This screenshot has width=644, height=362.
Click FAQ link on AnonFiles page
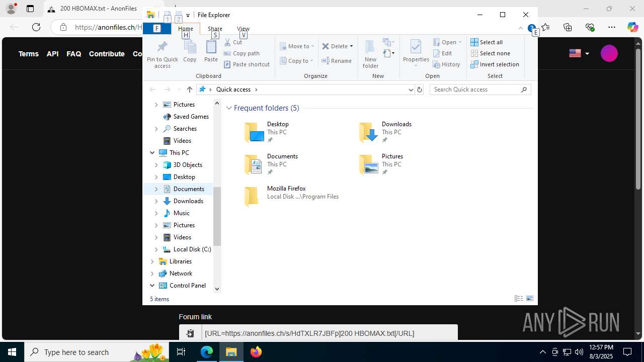tap(74, 54)
